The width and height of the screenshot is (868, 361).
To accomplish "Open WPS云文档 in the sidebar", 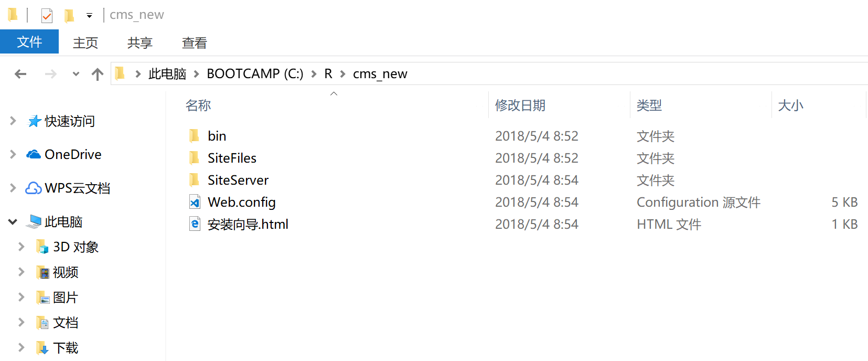I will (68, 188).
